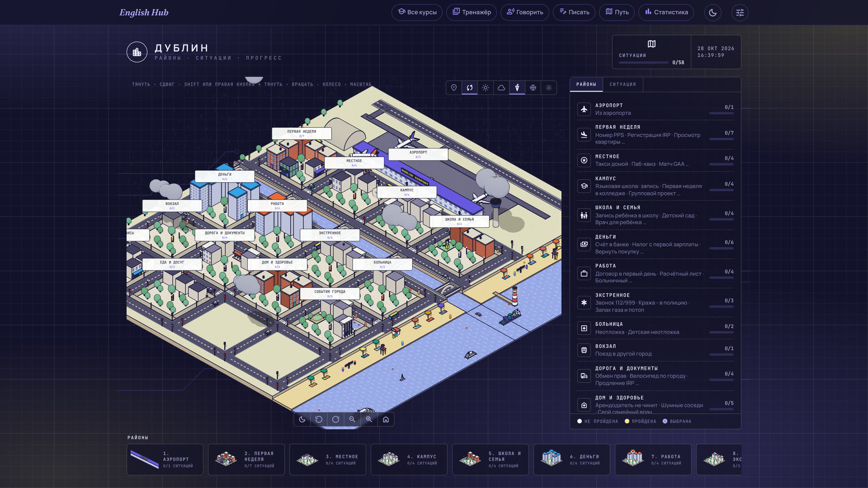Rotate the map clockwise
Viewport: 868px width, 488px height.
336,419
